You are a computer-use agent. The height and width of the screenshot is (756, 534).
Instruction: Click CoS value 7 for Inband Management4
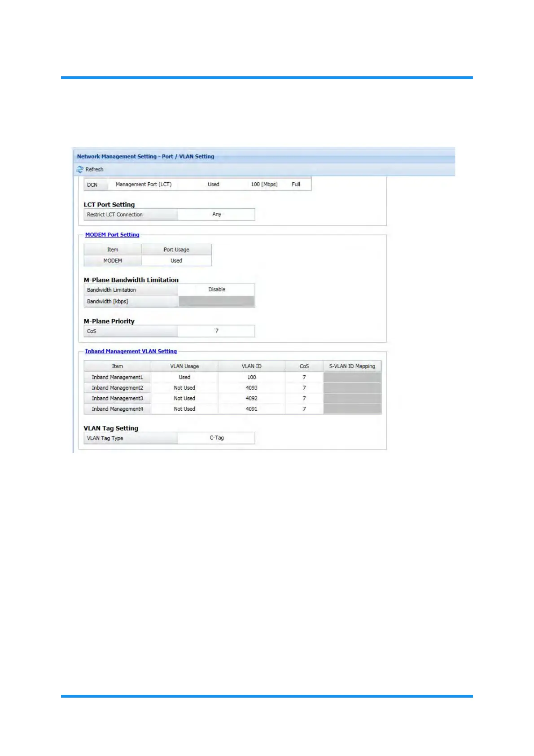(304, 409)
